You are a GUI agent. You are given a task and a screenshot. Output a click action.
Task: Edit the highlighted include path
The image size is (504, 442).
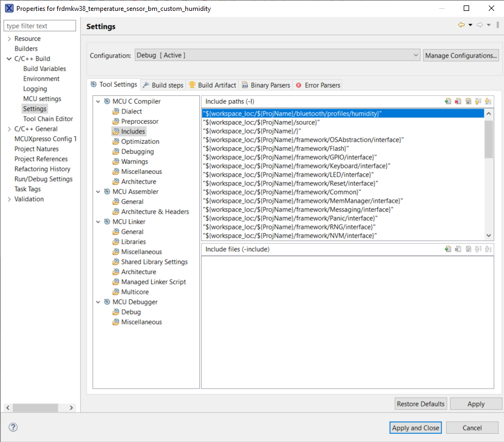[x=469, y=101]
